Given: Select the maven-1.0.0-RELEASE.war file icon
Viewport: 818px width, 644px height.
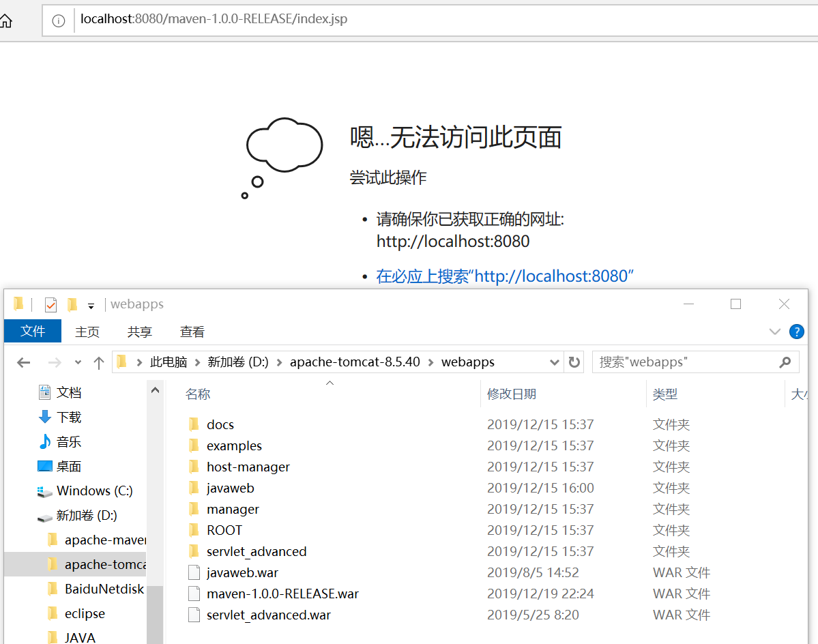Looking at the screenshot, I should tap(194, 594).
